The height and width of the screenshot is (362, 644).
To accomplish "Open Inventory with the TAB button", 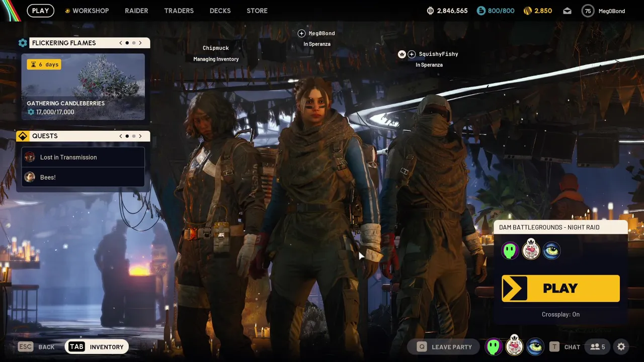I will point(96,347).
